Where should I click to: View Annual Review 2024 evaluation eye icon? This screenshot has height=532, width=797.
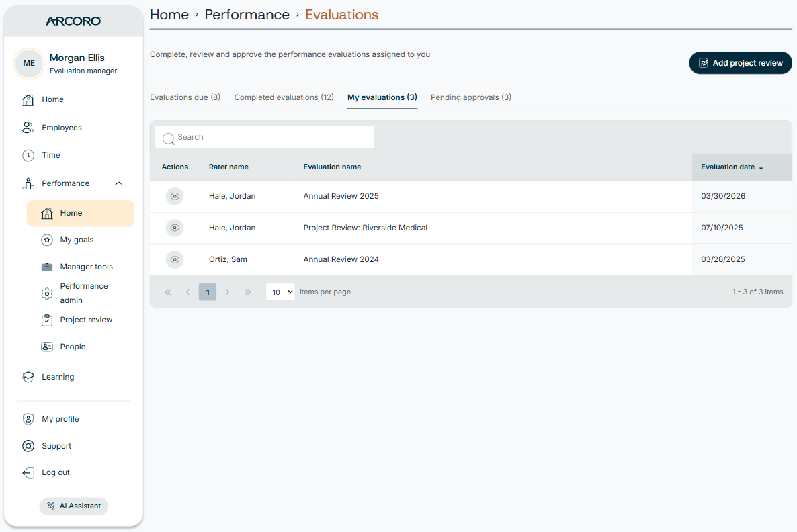[175, 260]
